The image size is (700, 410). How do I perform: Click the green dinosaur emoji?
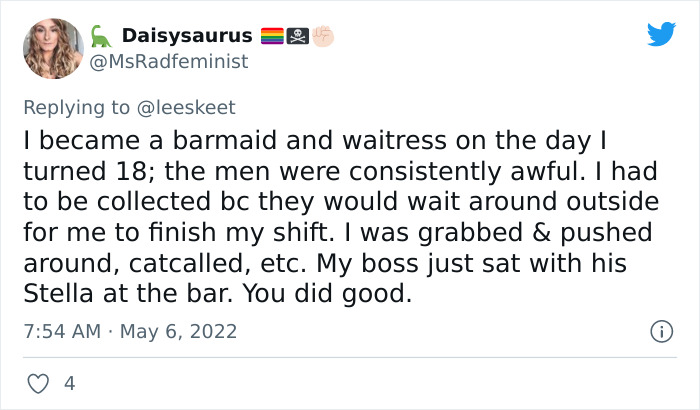(x=101, y=36)
